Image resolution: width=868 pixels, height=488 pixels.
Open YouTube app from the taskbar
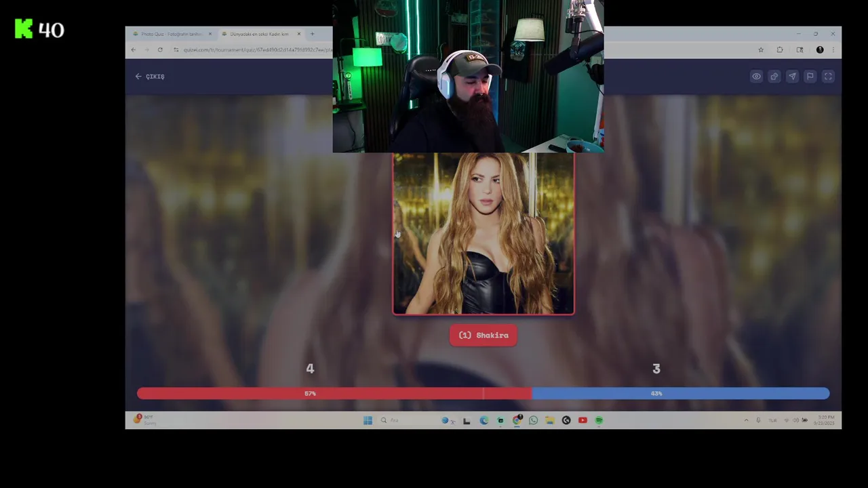pos(583,420)
